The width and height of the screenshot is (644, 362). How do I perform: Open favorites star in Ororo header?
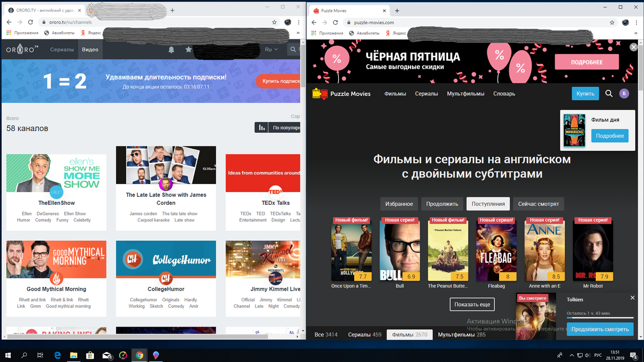coord(188,49)
